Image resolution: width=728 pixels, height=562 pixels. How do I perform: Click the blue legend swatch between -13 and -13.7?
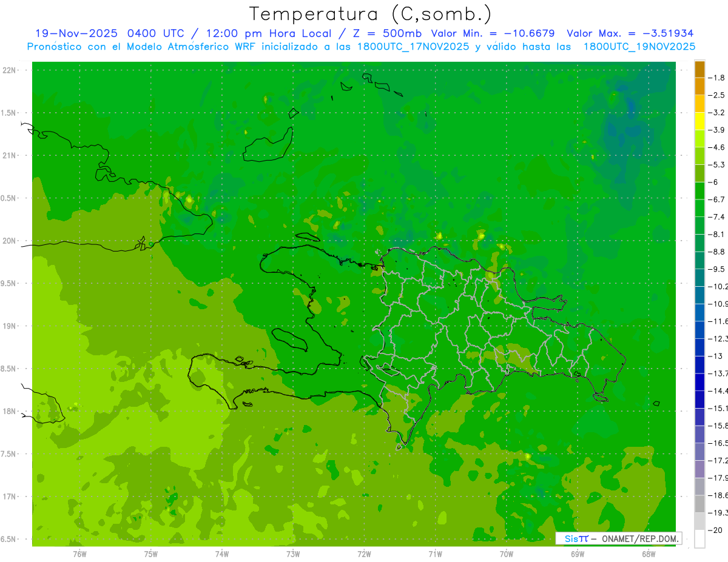(x=699, y=365)
